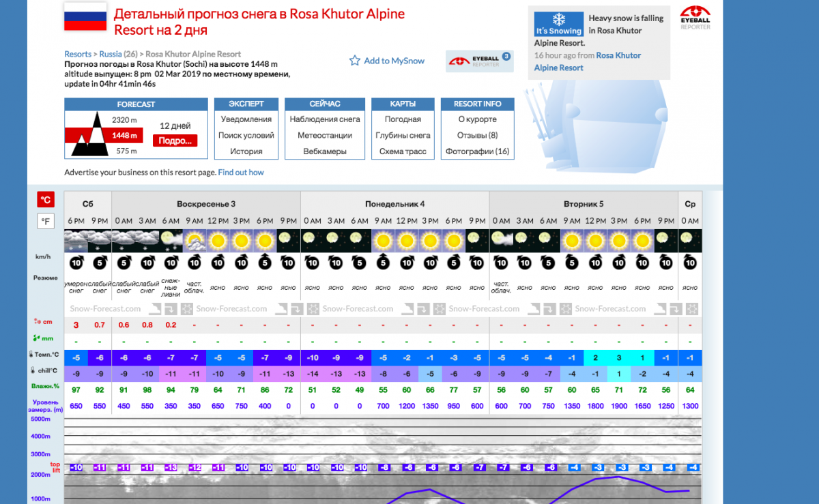Click the 0.7 snow cm value
This screenshot has height=504, width=819.
click(100, 325)
